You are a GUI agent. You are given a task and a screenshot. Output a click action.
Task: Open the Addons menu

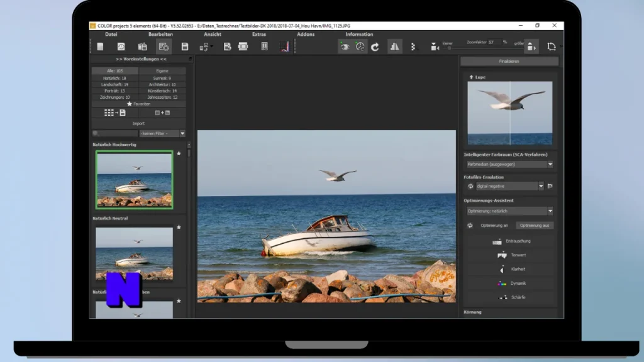(x=306, y=35)
